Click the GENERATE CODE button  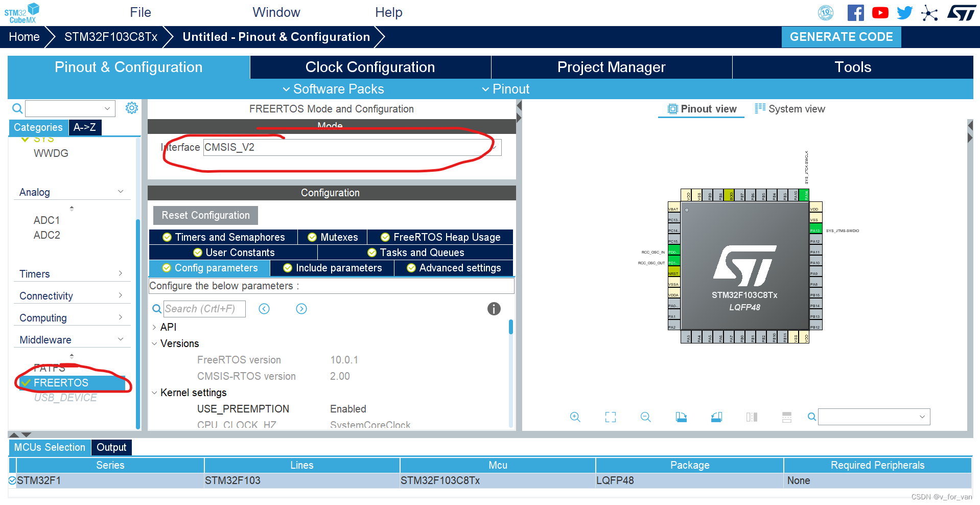click(841, 37)
